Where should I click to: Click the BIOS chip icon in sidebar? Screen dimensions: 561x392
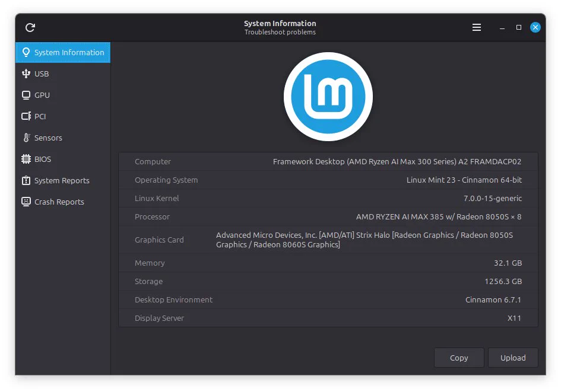coord(26,159)
